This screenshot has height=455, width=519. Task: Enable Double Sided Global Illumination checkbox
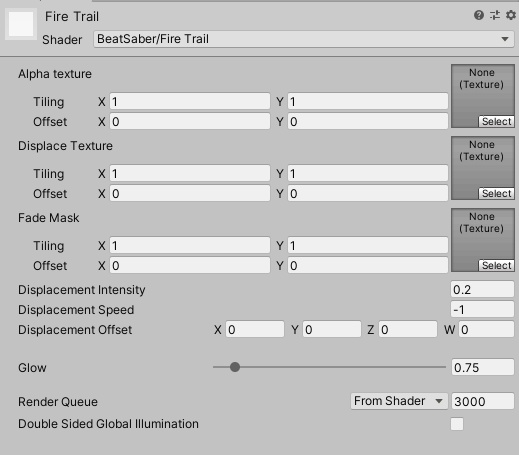(457, 424)
